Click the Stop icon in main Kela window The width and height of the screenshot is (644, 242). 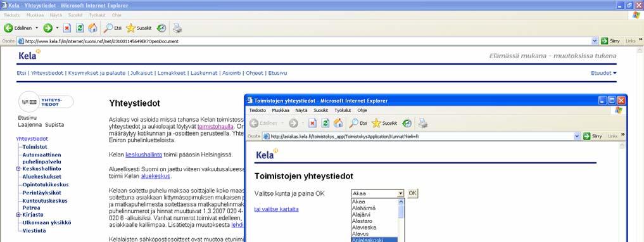pyautogui.click(x=67, y=28)
